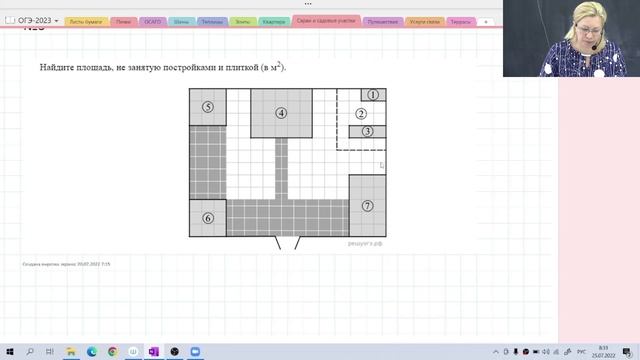Image resolution: width=640 pixels, height=360 pixels.
Task: Click building number 4 on the plan
Action: 281,113
